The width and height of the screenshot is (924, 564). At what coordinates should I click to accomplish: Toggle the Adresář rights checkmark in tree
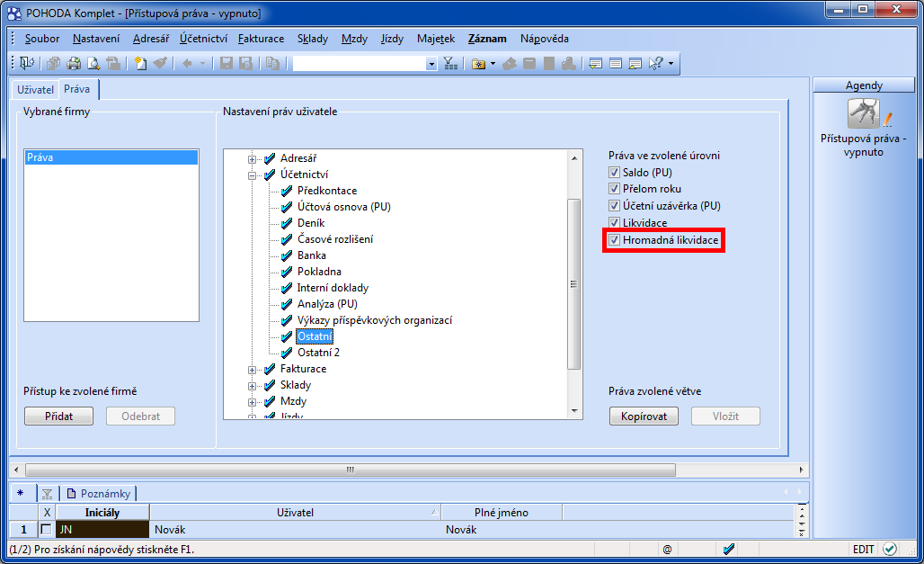point(270,158)
